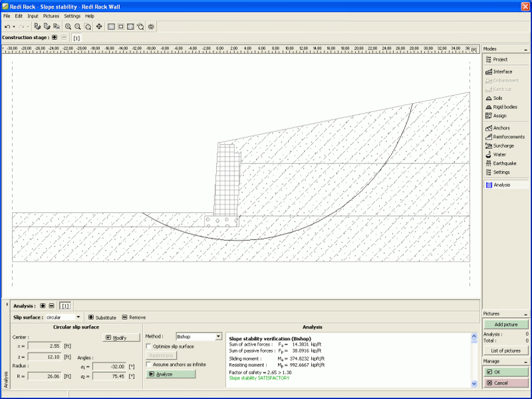The height and width of the screenshot is (399, 532).
Task: Open the slip surface type dropdown
Action: (79, 317)
